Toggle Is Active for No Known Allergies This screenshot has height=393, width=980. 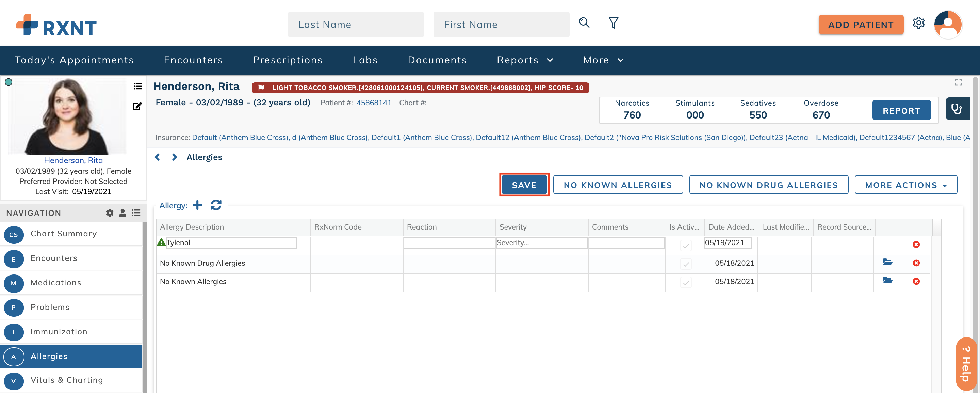click(x=686, y=283)
